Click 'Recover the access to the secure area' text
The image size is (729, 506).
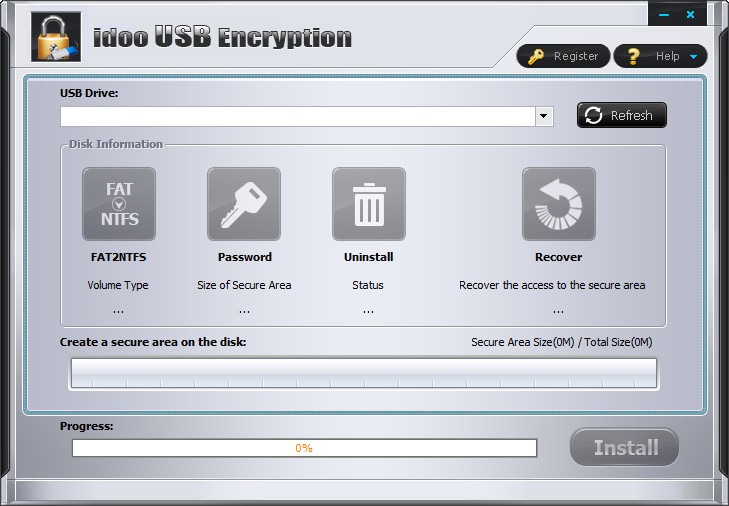pyautogui.click(x=552, y=285)
